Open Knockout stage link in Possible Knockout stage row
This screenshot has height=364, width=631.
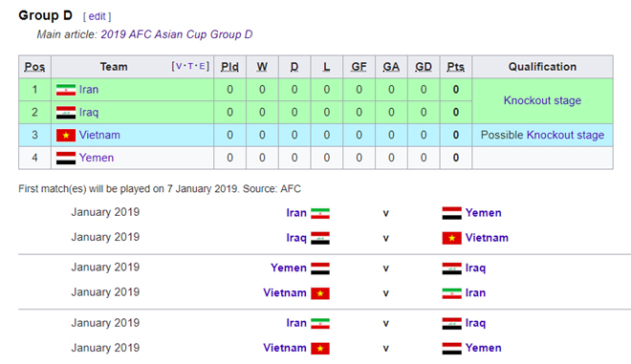(x=565, y=135)
